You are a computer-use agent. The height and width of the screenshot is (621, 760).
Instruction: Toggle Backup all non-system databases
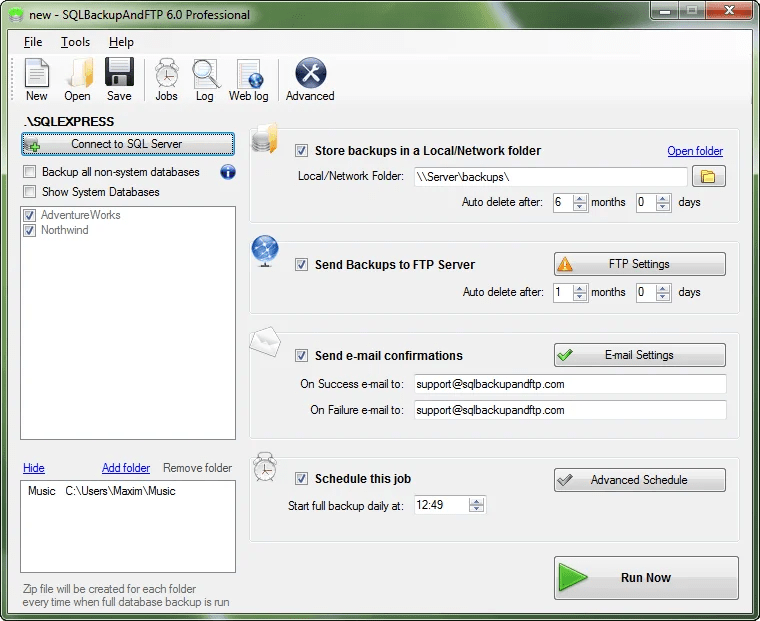click(30, 172)
